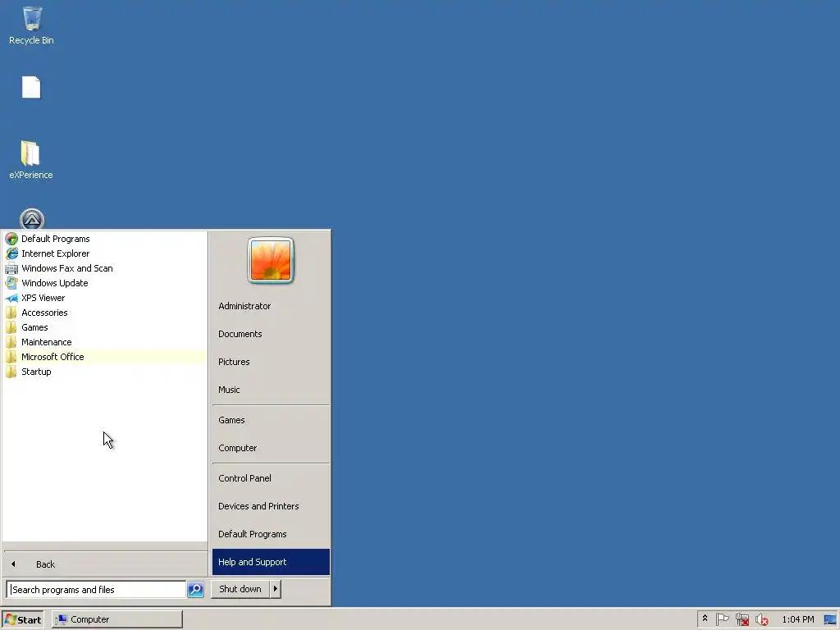Click the 1:04 PM clock
The width and height of the screenshot is (840, 630).
[797, 619]
